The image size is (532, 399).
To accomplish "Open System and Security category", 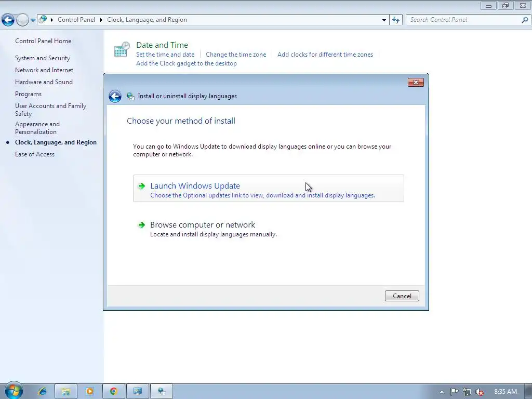I will click(x=43, y=58).
